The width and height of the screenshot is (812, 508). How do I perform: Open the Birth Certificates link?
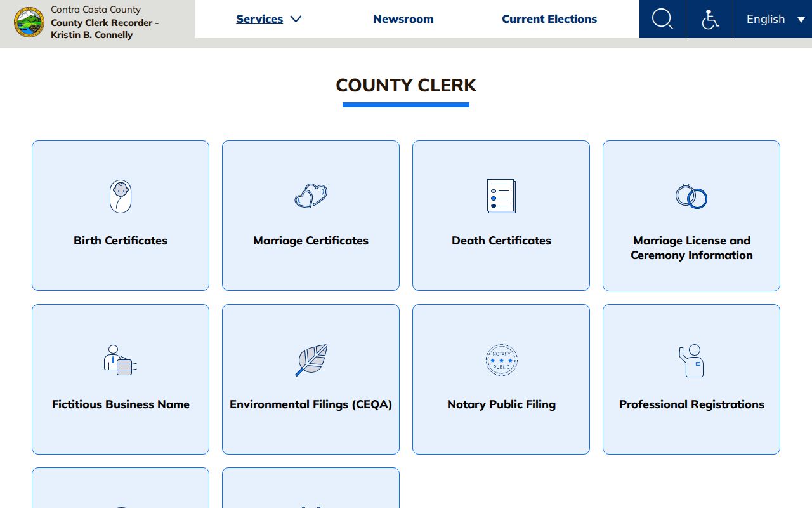coord(121,241)
